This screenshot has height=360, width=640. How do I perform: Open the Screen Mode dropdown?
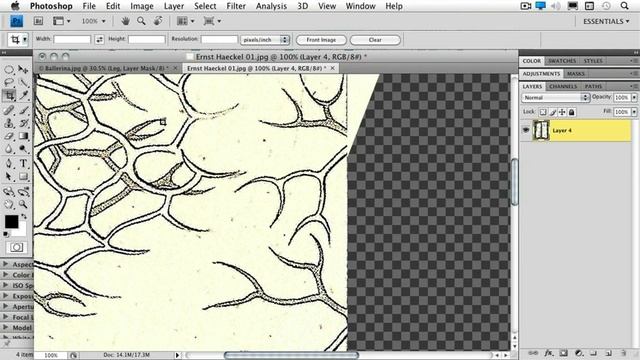click(212, 21)
